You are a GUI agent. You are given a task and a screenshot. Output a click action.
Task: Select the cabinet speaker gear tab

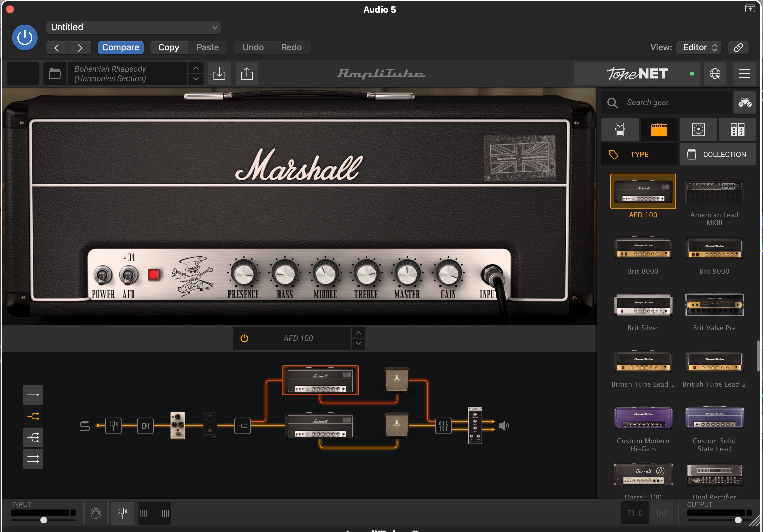(x=698, y=129)
